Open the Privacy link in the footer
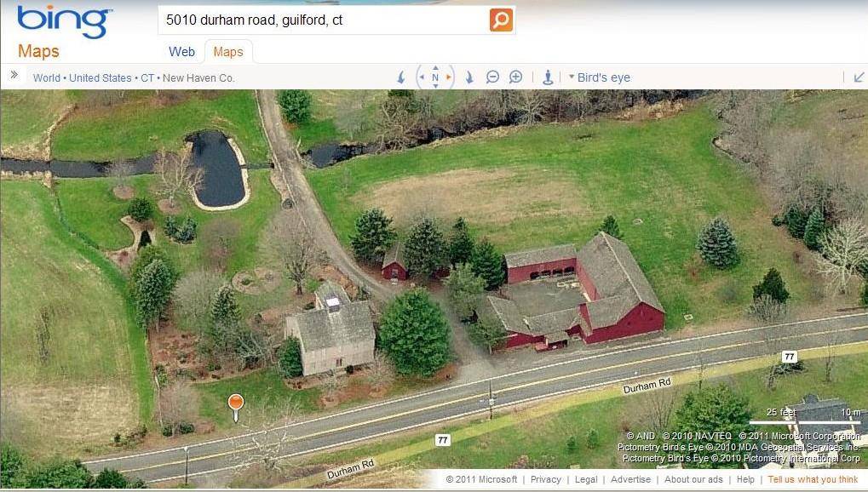Screen dimensions: 868x492 click(545, 479)
